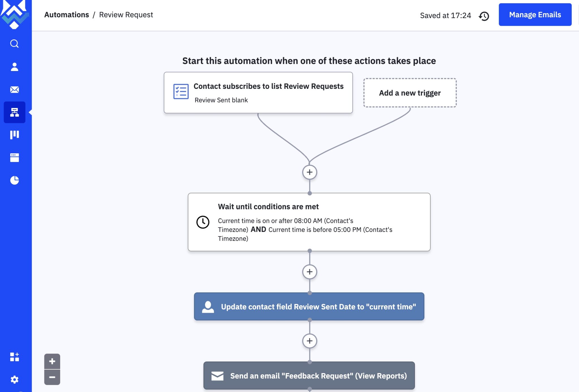Click Manage Emails button top right
Screen dimensions: 579x392
pos(535,14)
